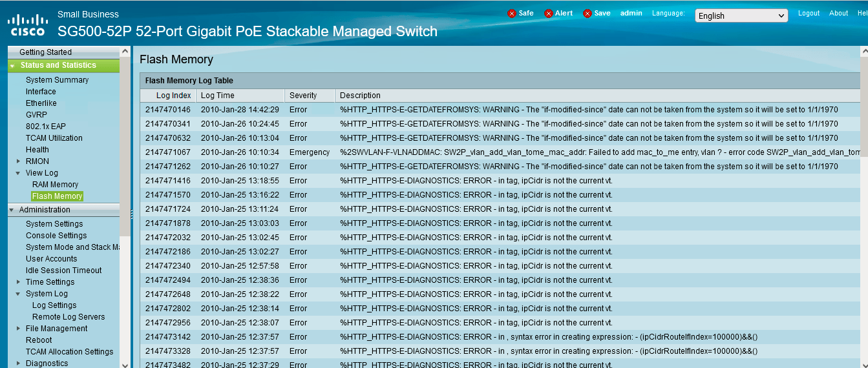The image size is (868, 368).
Task: Open Idle Session Timeout page
Action: click(x=63, y=271)
